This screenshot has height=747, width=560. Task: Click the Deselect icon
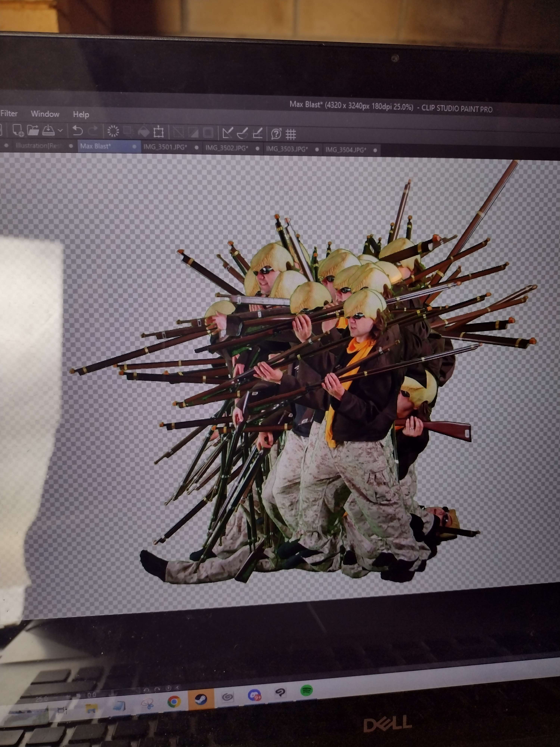(x=179, y=132)
